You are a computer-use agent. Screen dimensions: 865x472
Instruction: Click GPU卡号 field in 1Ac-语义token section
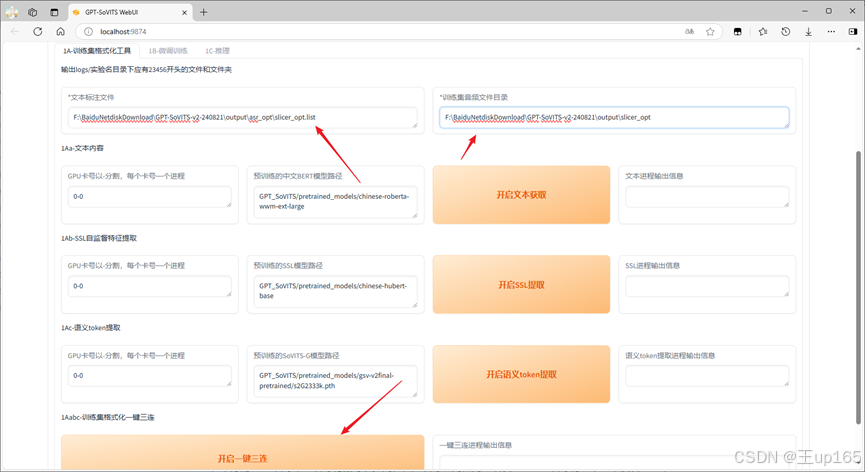pyautogui.click(x=149, y=376)
